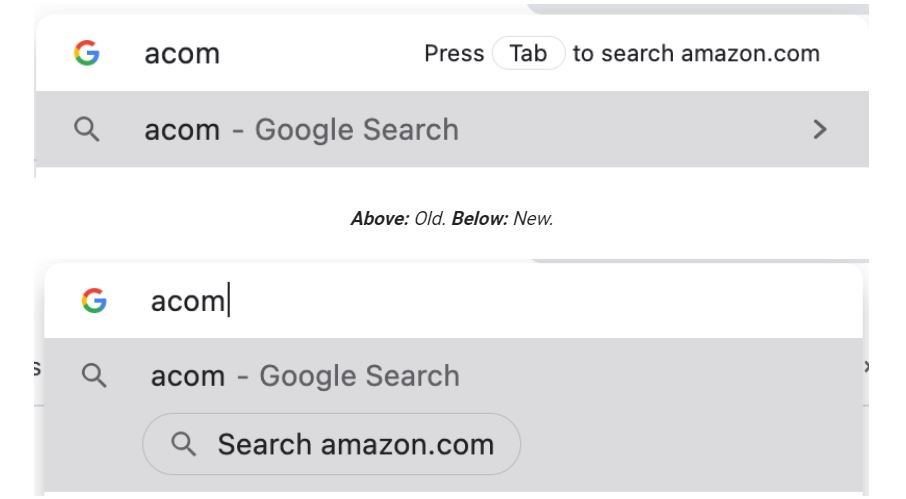Screen dimensions: 906x499
Task: Click the Google logo in the new omnibox
Action: [x=94, y=300]
